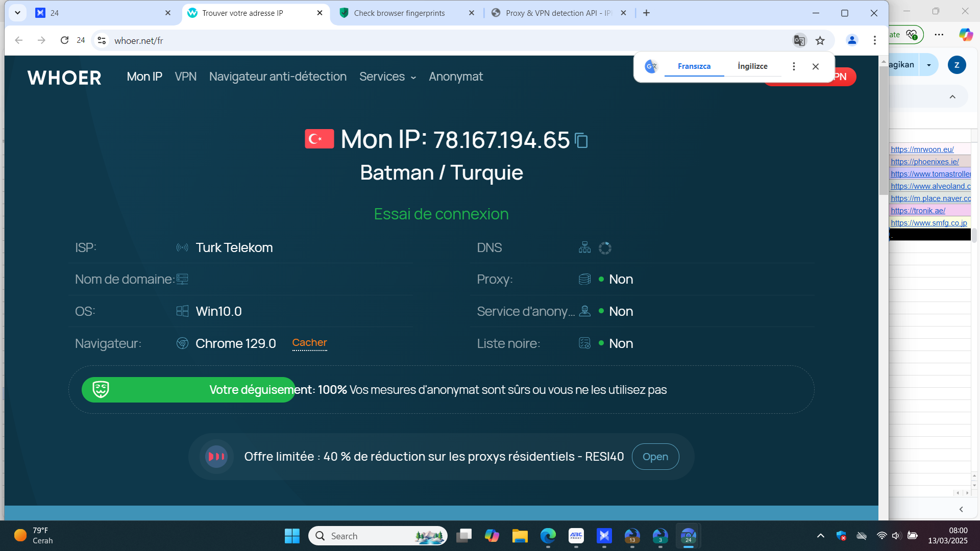
Task: Open alveoland link in background window
Action: (930, 186)
